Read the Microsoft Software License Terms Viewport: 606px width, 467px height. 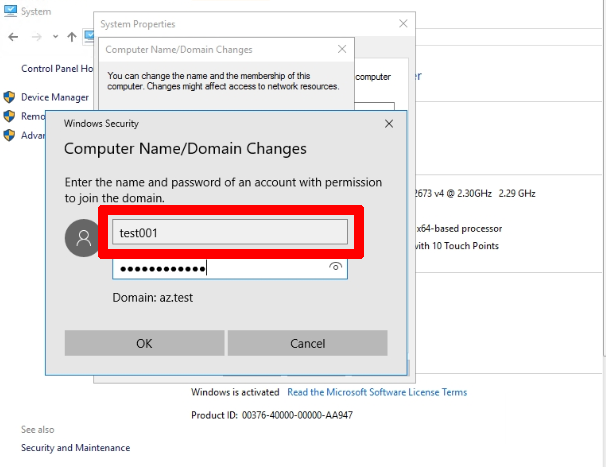pos(376,392)
